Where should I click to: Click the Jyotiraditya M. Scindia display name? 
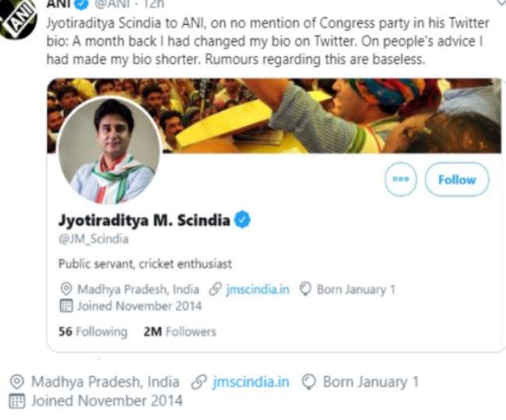coord(143,221)
